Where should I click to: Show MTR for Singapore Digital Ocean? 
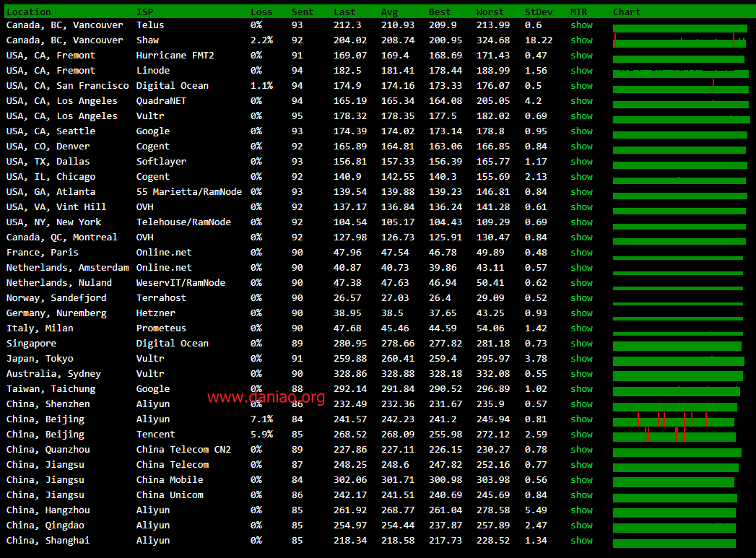(581, 344)
